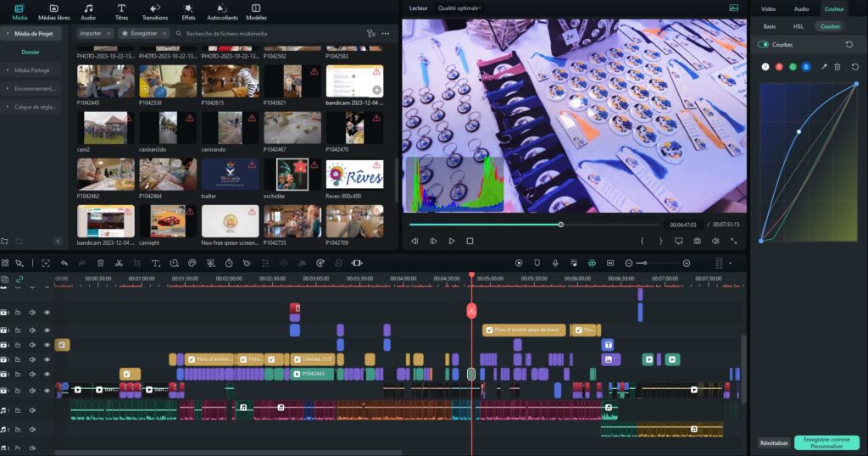Set mark in point with left brace
This screenshot has height=456, width=868.
point(643,242)
